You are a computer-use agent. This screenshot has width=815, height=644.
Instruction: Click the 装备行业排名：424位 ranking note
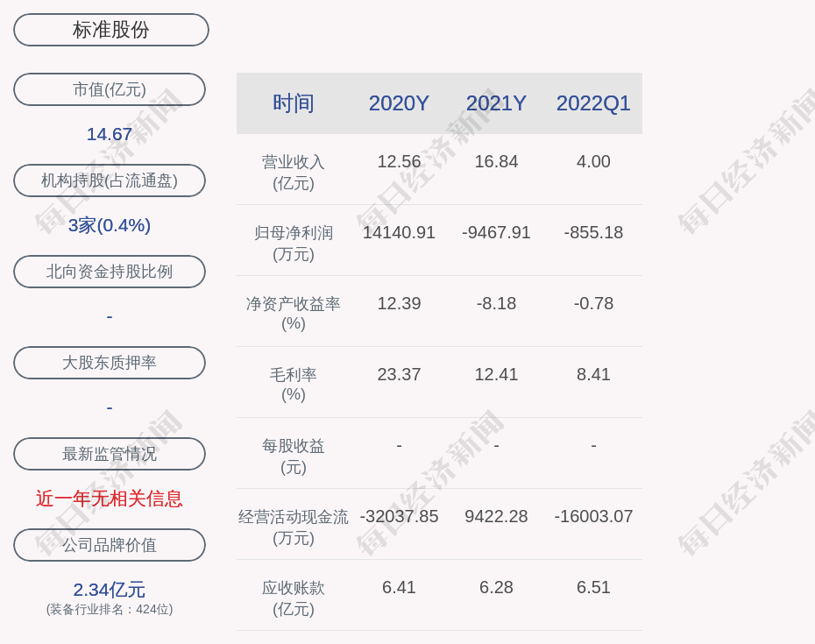coord(110,609)
